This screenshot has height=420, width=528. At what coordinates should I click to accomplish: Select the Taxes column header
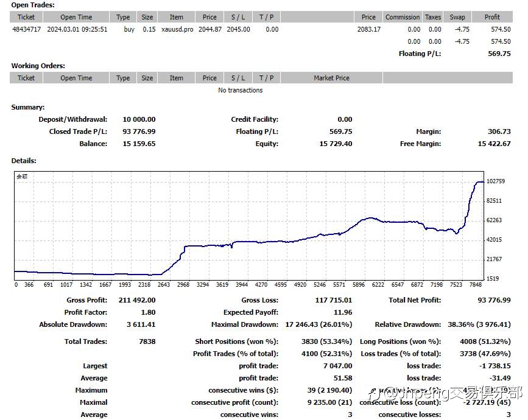433,17
